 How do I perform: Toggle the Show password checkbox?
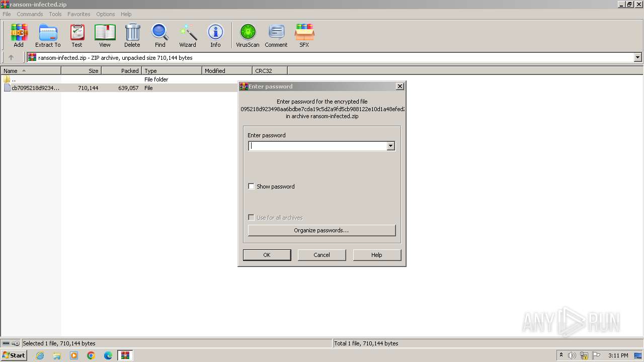251,187
